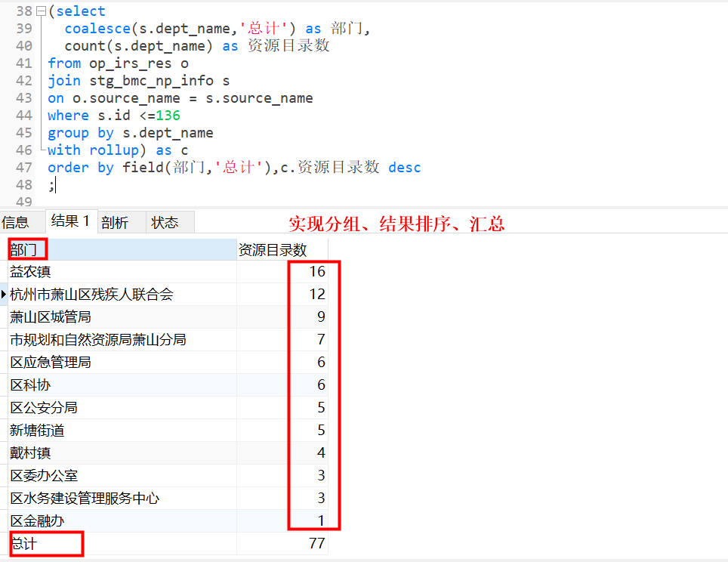Image resolution: width=728 pixels, height=562 pixels.
Task: Click the count(s.dept_name) expression on line 40
Action: (139, 46)
